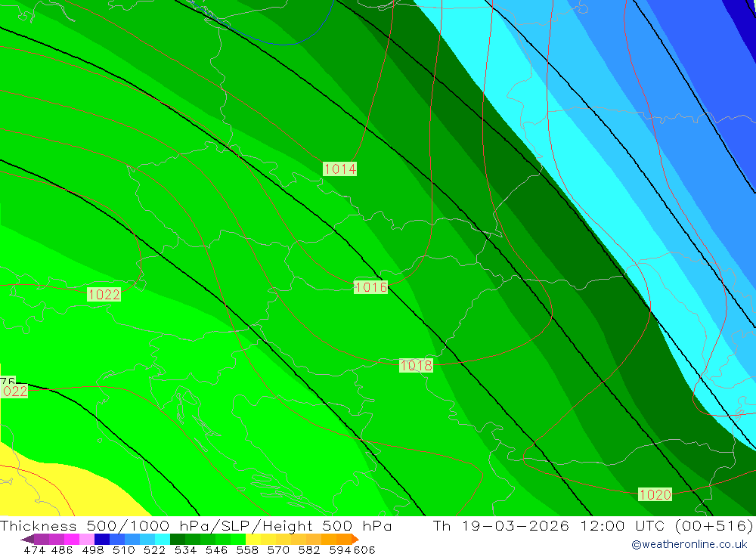
Task: Click the legend value 546
Action: [216, 550]
